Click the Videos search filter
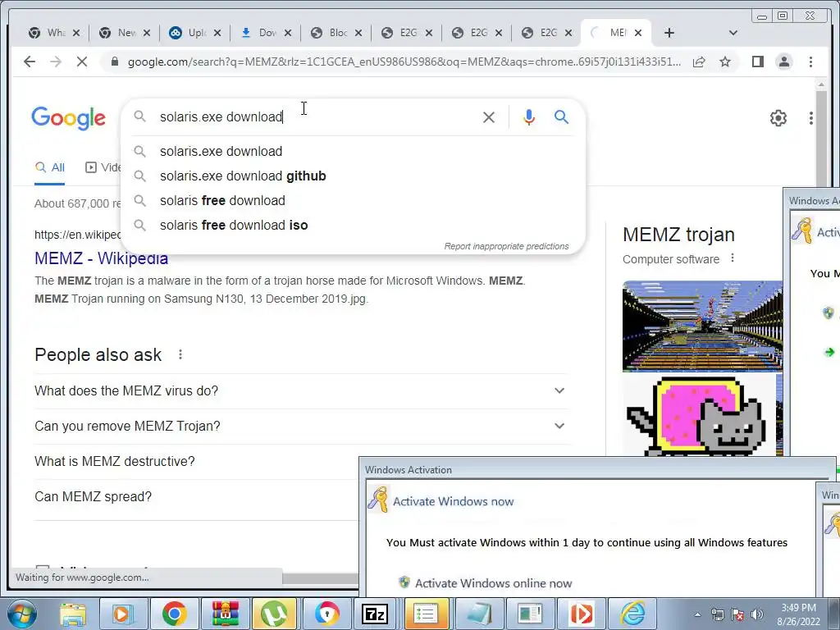This screenshot has width=840, height=630. 104,167
